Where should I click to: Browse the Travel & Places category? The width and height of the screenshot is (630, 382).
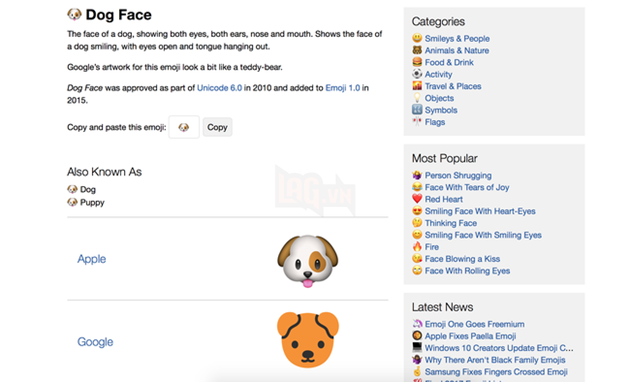(453, 86)
